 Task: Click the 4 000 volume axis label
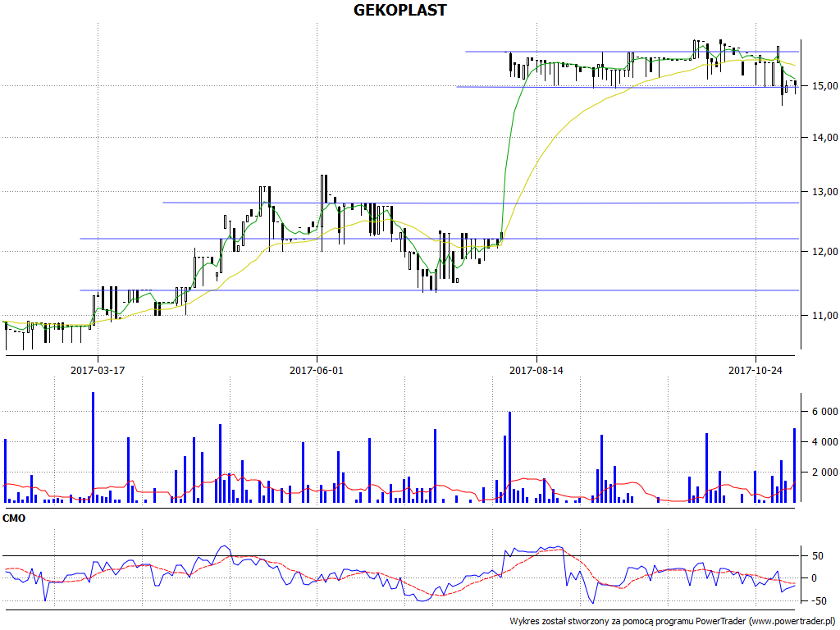coord(824,442)
